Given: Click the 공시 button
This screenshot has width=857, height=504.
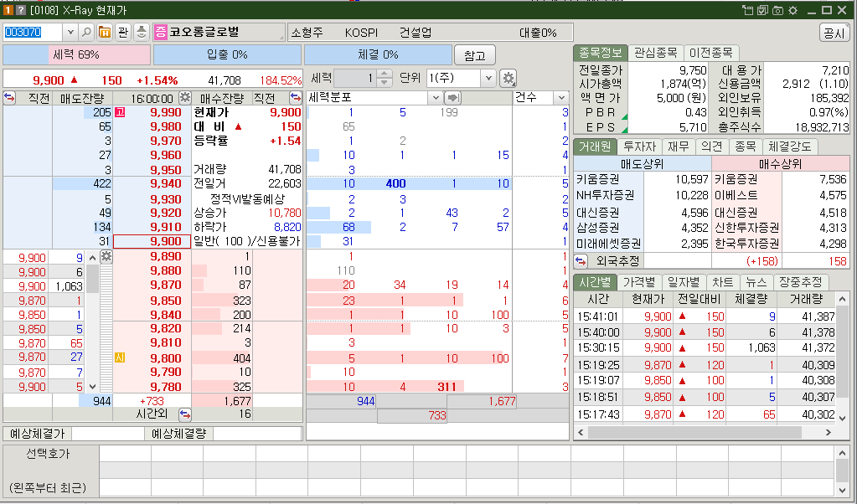Looking at the screenshot, I should 834,33.
